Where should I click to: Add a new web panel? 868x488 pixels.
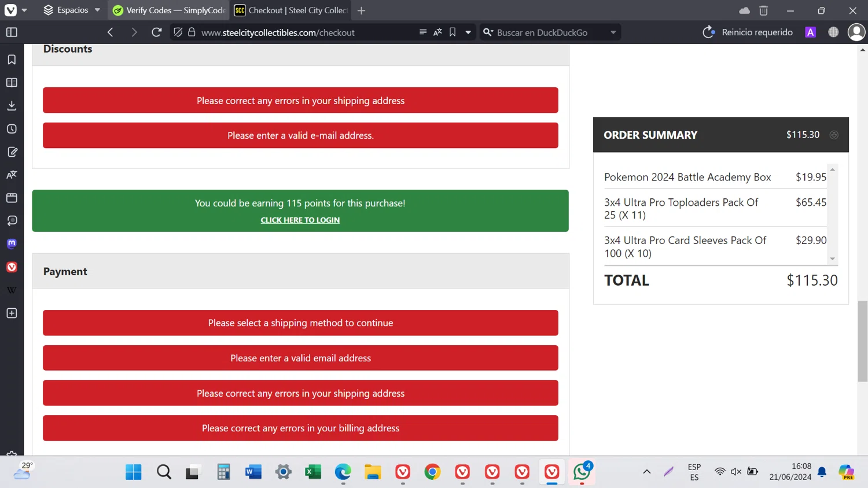[12, 313]
